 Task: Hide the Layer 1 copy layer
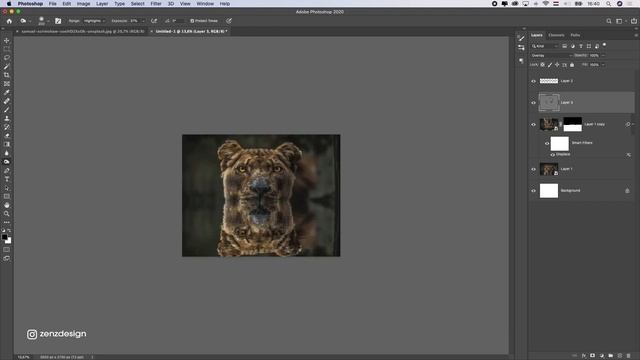(x=533, y=124)
